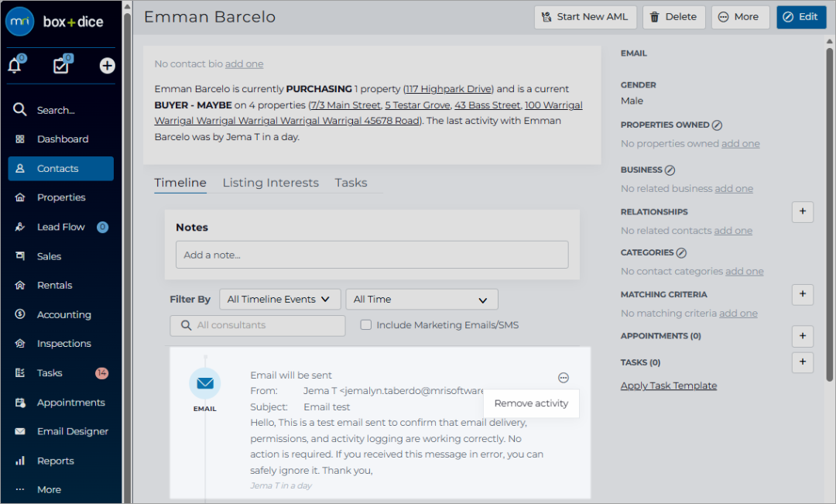
Task: Click the Edit button
Action: coord(801,17)
